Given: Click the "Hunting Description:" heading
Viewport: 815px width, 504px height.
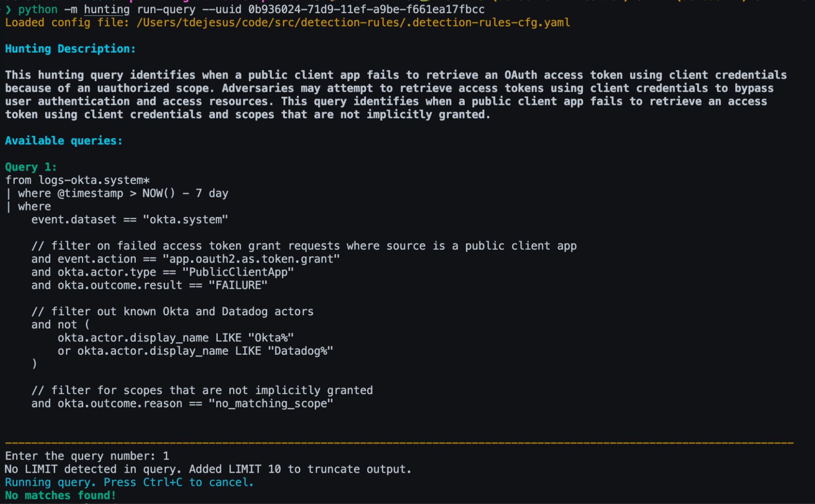Looking at the screenshot, I should (70, 49).
